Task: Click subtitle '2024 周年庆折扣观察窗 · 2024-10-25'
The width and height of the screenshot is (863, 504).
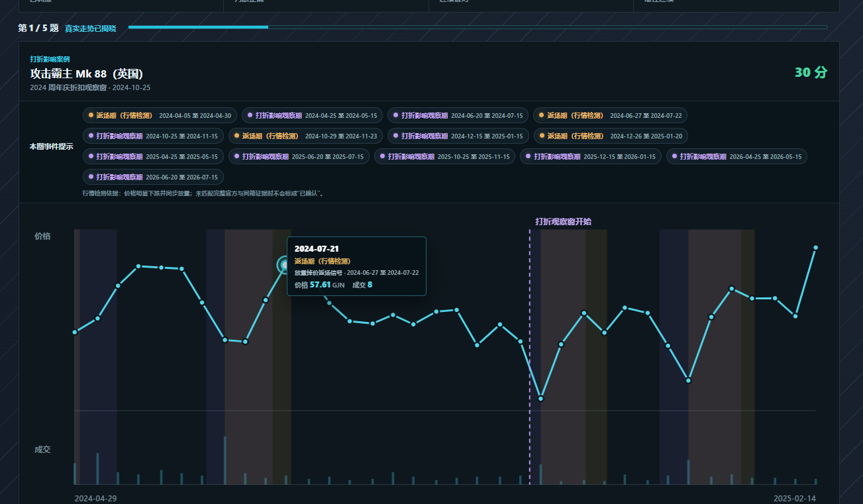Action: point(90,87)
